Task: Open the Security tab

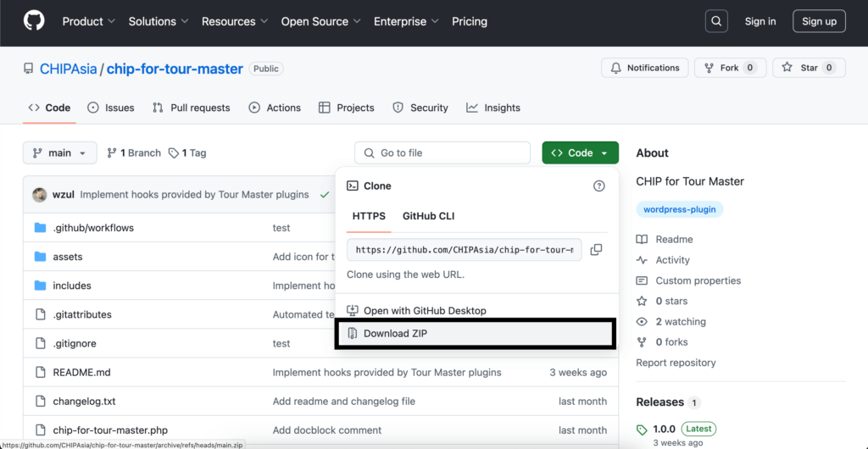Action: (420, 108)
